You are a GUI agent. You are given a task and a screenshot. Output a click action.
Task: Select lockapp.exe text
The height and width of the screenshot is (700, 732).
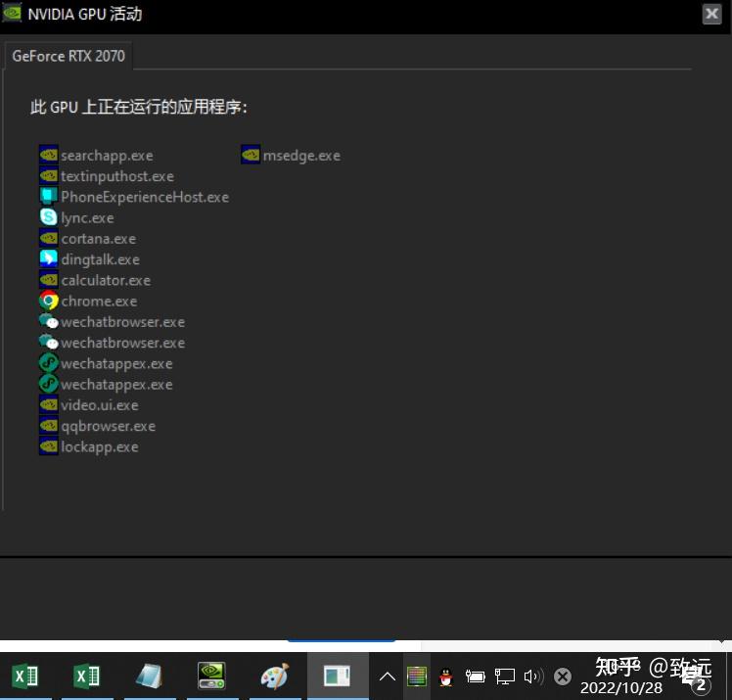(100, 446)
